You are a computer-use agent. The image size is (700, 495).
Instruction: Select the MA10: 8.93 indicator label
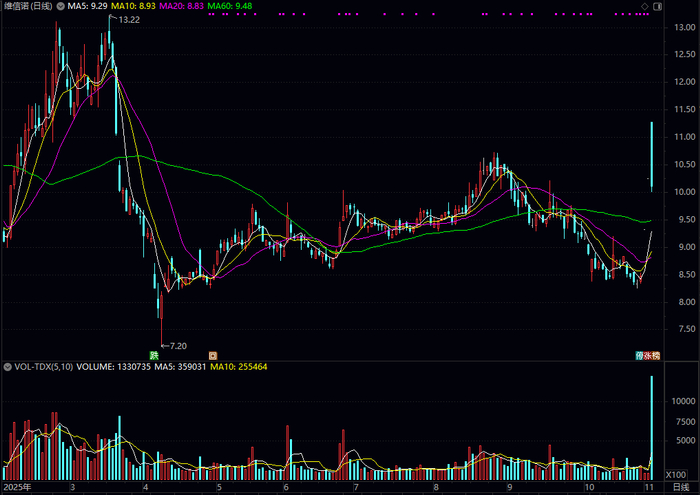(x=133, y=6)
